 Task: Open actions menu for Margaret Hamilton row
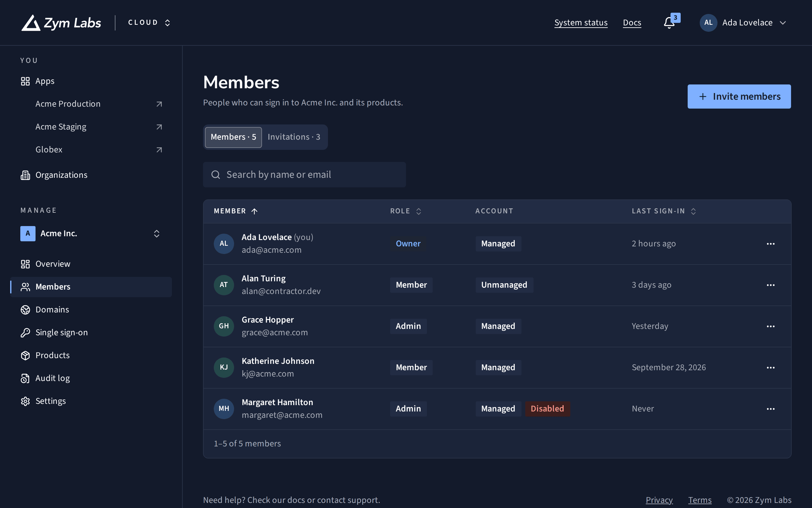click(x=771, y=409)
